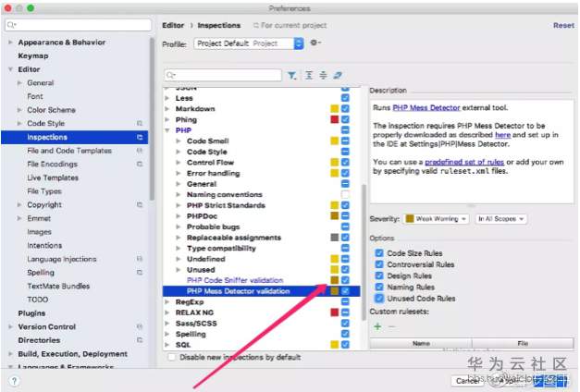The height and width of the screenshot is (392, 580).
Task: Click the yellow severity swatch beside Markdown
Action: pos(334,109)
